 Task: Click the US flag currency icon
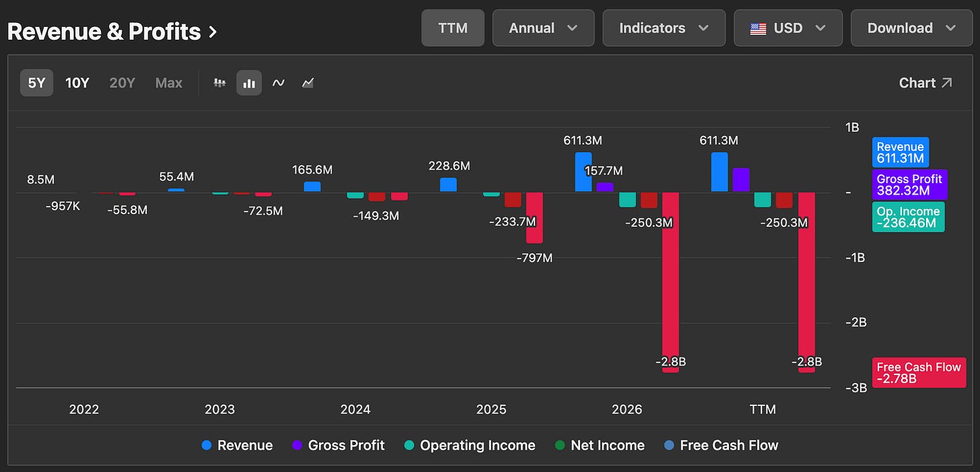758,28
